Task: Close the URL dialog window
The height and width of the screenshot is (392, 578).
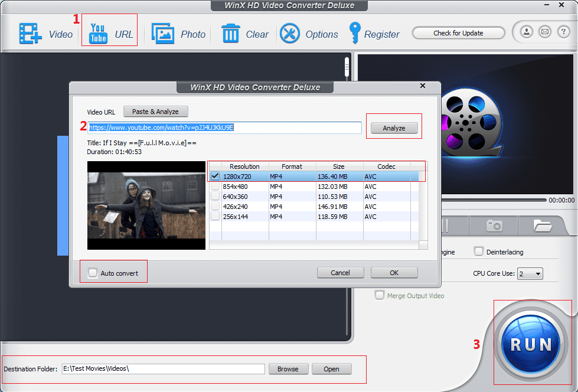Action: [x=423, y=86]
